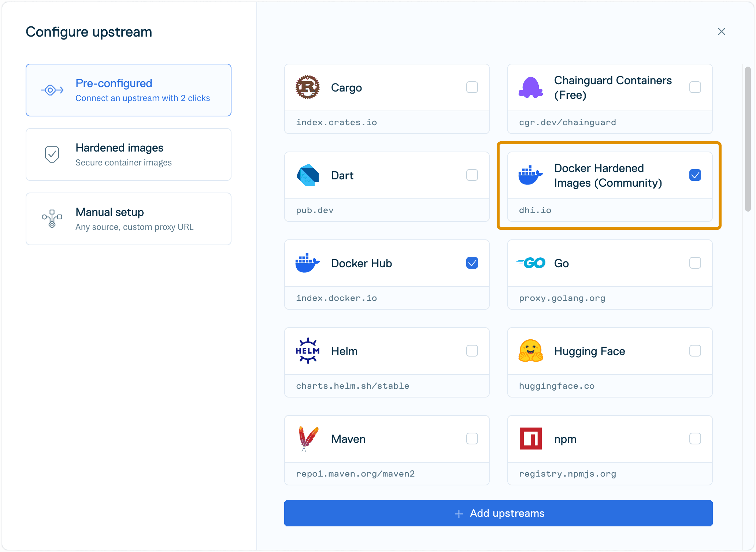Click the Hugging Face card title

[589, 351]
